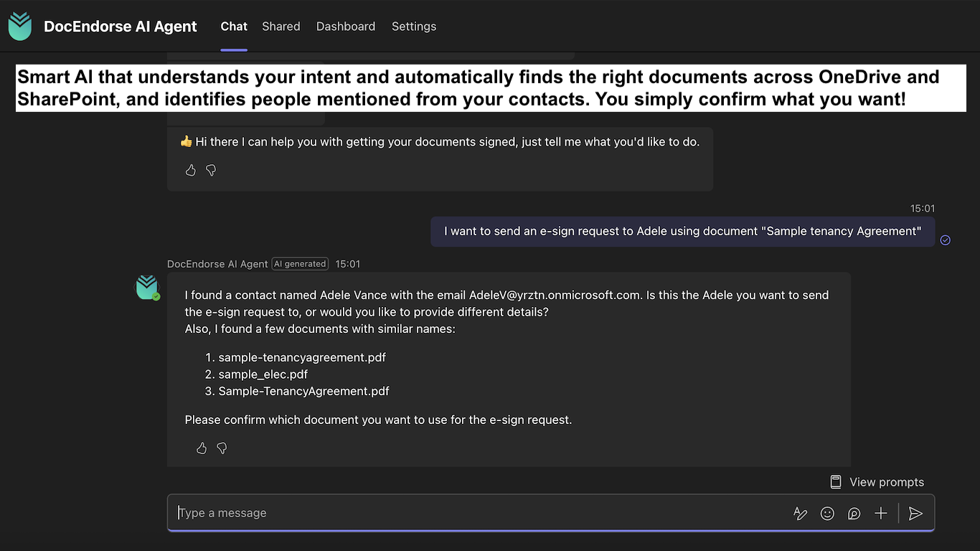Select the Loop component icon

click(x=853, y=513)
